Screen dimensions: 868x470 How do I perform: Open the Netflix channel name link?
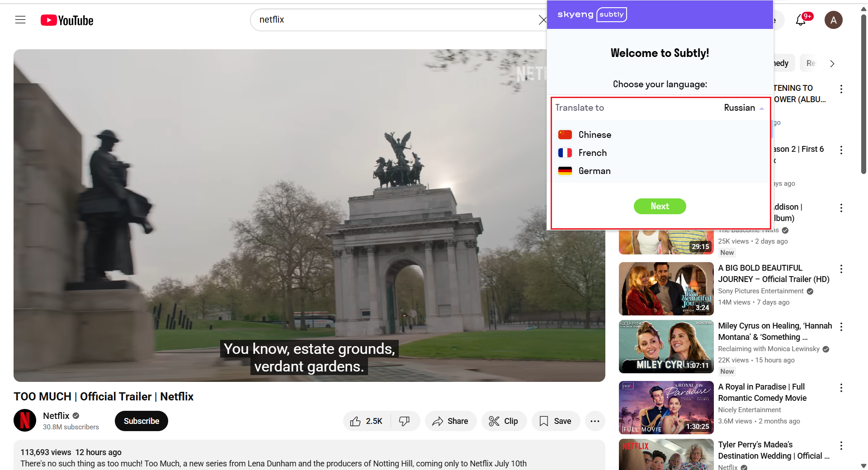(56, 416)
